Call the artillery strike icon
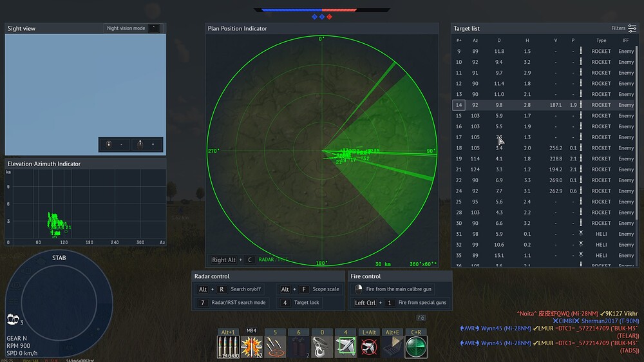 275,347
